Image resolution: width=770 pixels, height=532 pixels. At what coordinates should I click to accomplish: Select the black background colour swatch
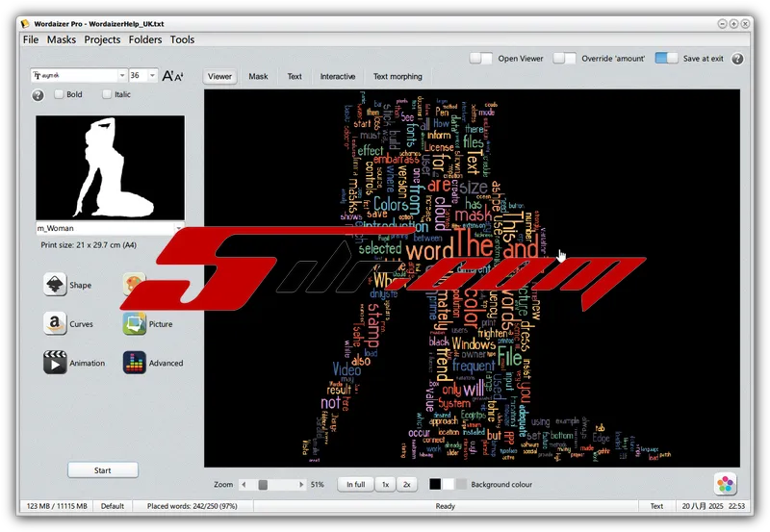[x=435, y=485]
